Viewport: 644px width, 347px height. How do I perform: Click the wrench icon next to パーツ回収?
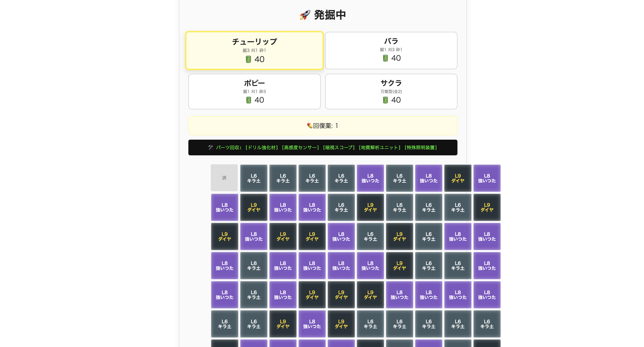[x=211, y=147]
